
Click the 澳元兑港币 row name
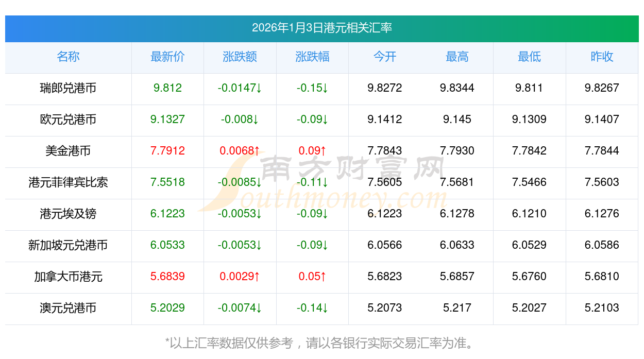[x=68, y=308]
